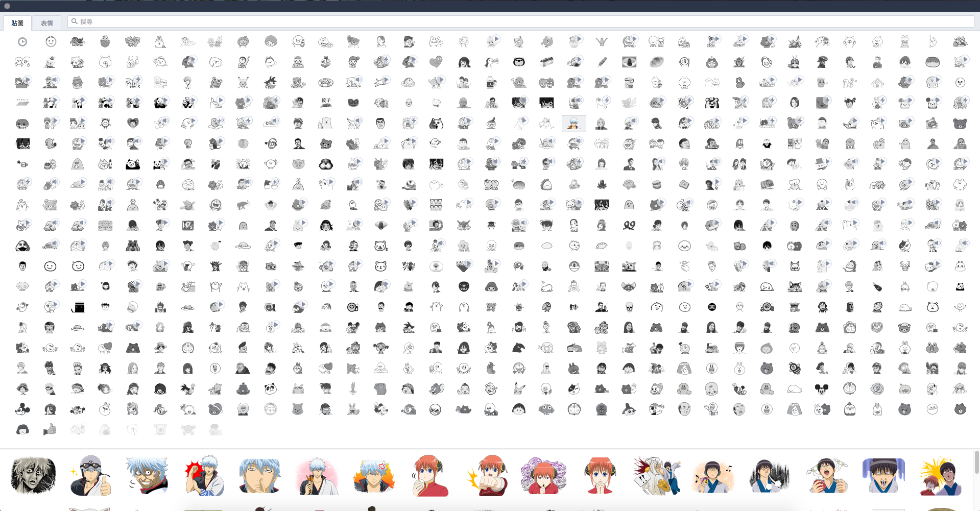
Task: Select the Kamen Rider mask pack
Action: coord(795,62)
